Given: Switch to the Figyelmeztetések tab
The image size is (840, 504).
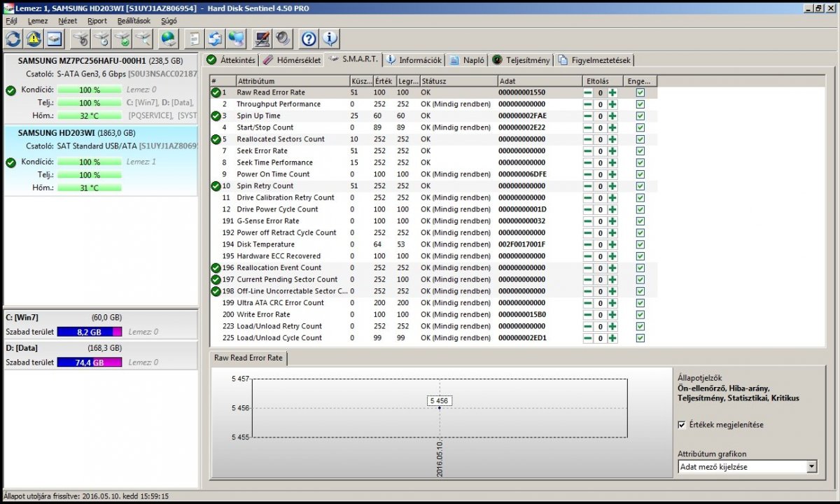Looking at the screenshot, I should (595, 60).
